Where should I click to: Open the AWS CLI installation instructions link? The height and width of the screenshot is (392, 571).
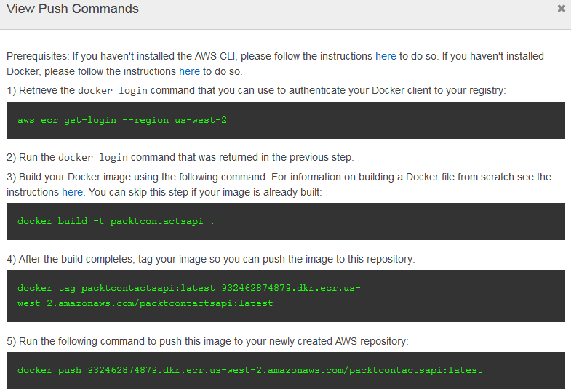(386, 56)
